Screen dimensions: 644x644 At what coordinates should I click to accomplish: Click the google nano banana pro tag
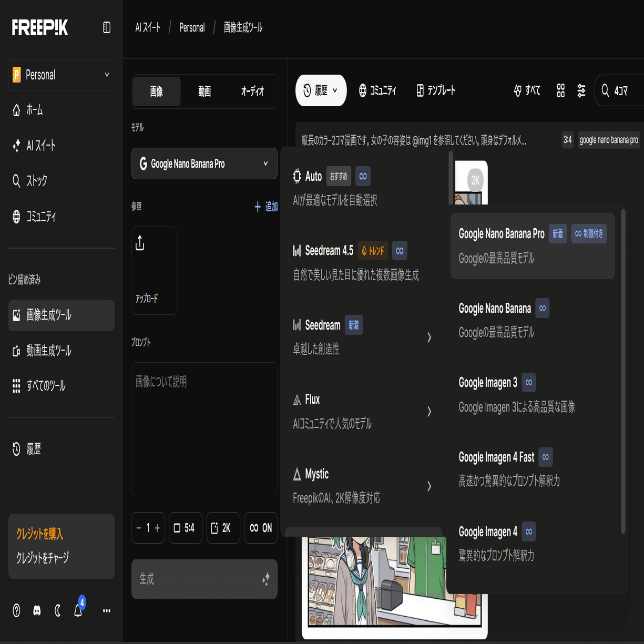pyautogui.click(x=609, y=140)
